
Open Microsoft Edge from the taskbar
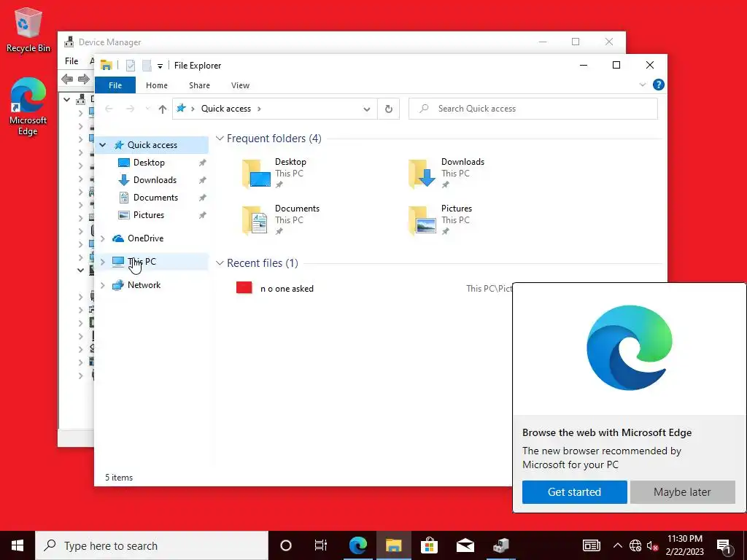(357, 545)
